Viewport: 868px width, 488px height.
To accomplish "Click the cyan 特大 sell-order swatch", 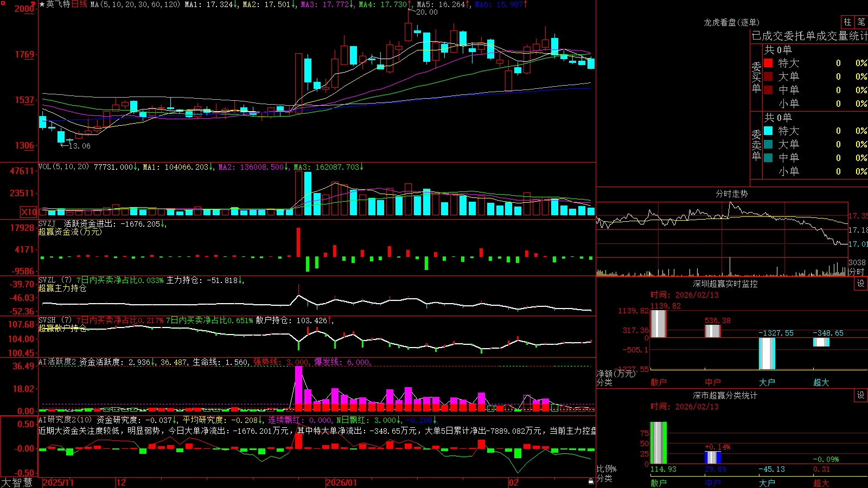I will tap(768, 131).
